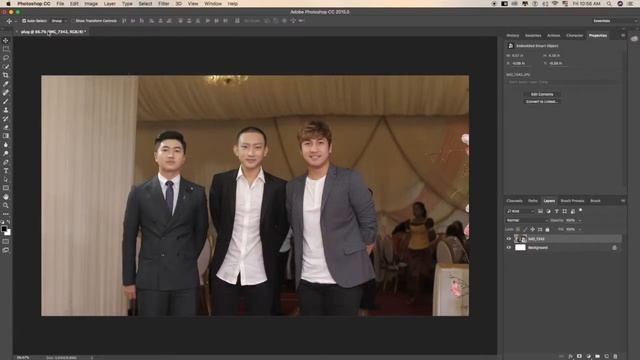Select the Zoom tool
Image resolution: width=640 pixels, height=360 pixels.
6,205
